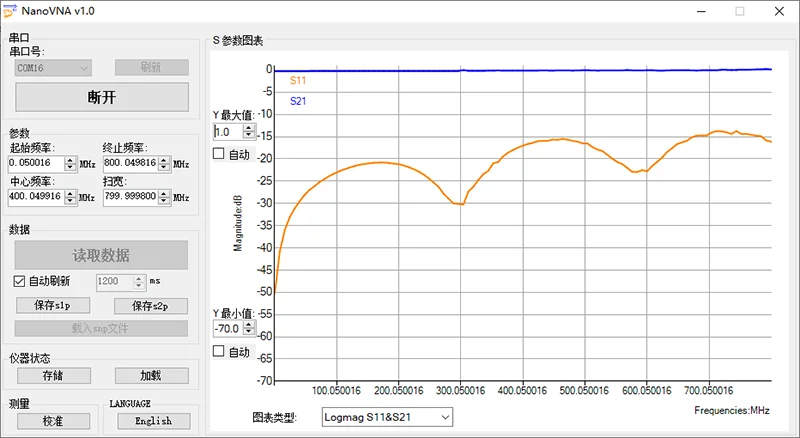Click the 中心频率 center frequency field
800x438 pixels.
(x=36, y=197)
